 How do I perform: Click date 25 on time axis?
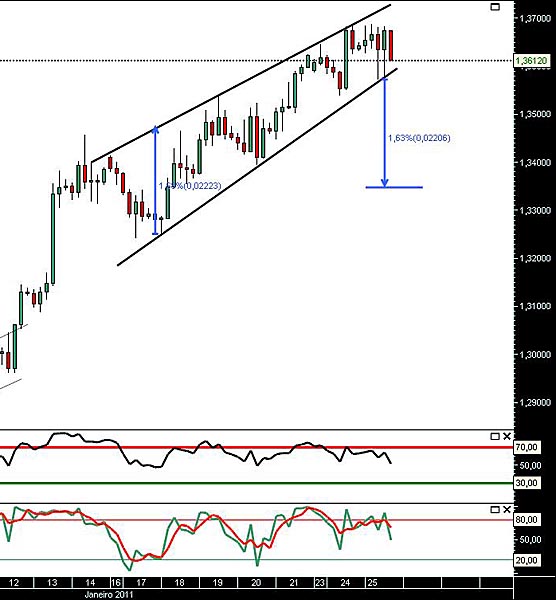[x=372, y=582]
